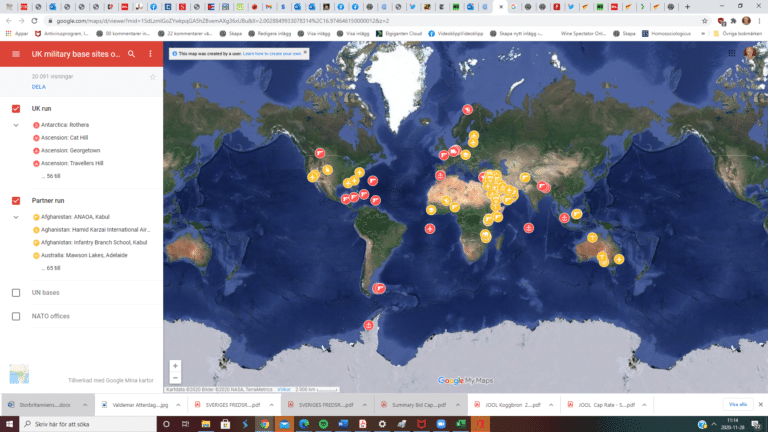Click the yellow marker in northern Australia

point(592,238)
